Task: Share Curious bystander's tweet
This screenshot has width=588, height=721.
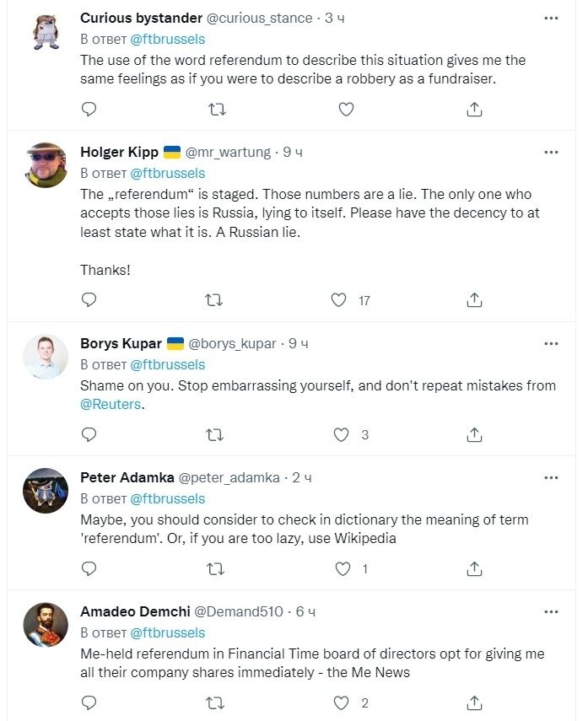Action: [474, 109]
